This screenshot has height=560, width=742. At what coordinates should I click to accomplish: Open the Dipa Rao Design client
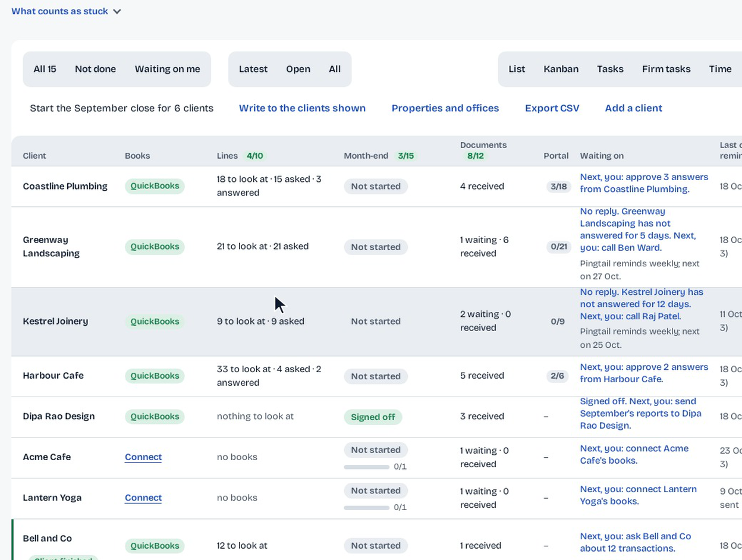59,416
